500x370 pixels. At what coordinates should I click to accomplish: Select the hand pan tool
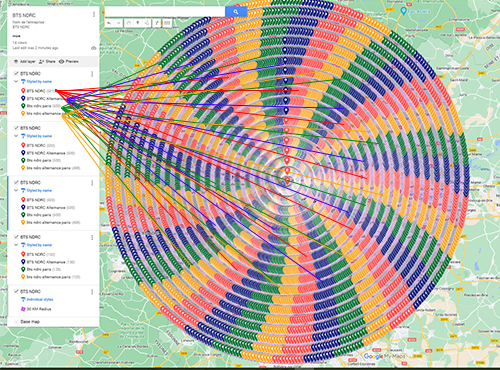[x=128, y=23]
